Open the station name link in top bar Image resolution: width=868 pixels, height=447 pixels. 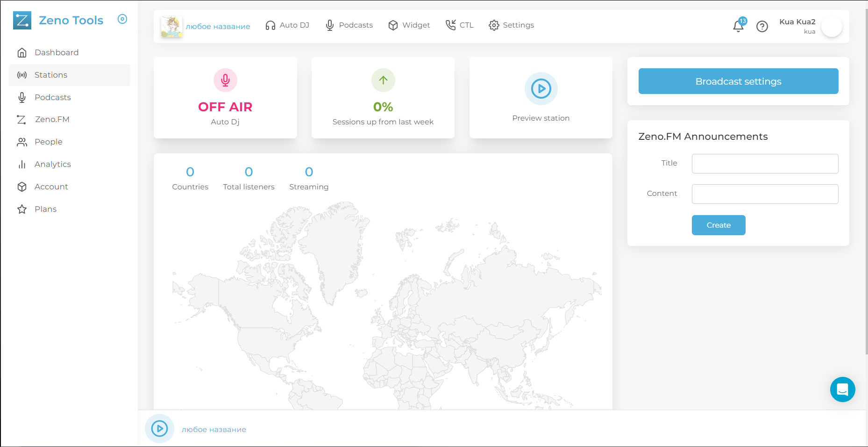coord(218,27)
